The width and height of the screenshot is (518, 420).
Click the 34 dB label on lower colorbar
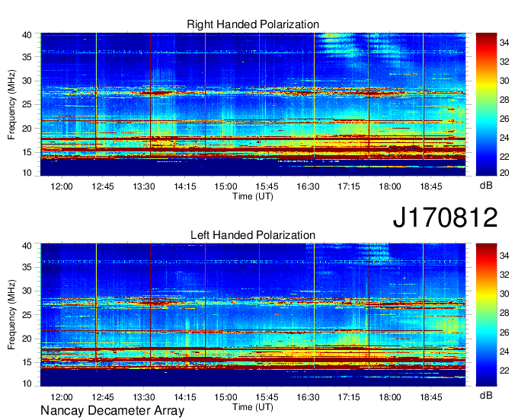(504, 255)
